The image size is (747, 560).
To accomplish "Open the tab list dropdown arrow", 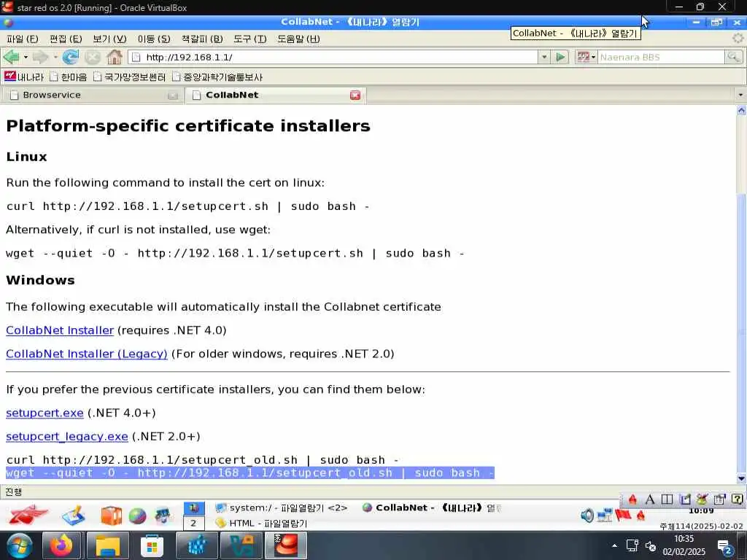I will pos(740,95).
